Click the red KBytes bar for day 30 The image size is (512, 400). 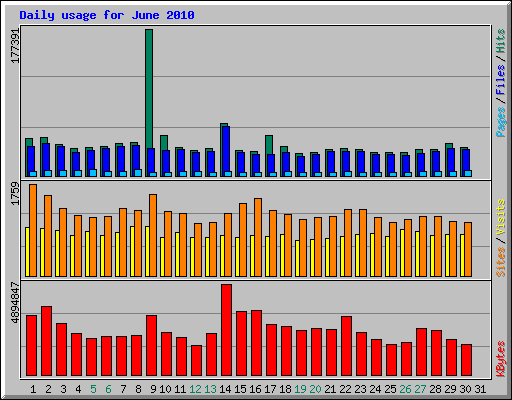pos(466,360)
